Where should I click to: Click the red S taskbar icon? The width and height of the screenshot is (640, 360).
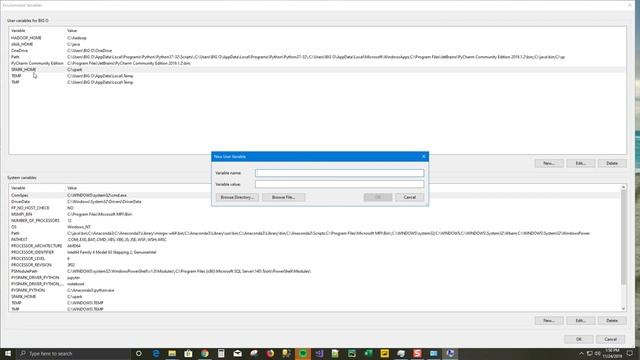[417, 353]
